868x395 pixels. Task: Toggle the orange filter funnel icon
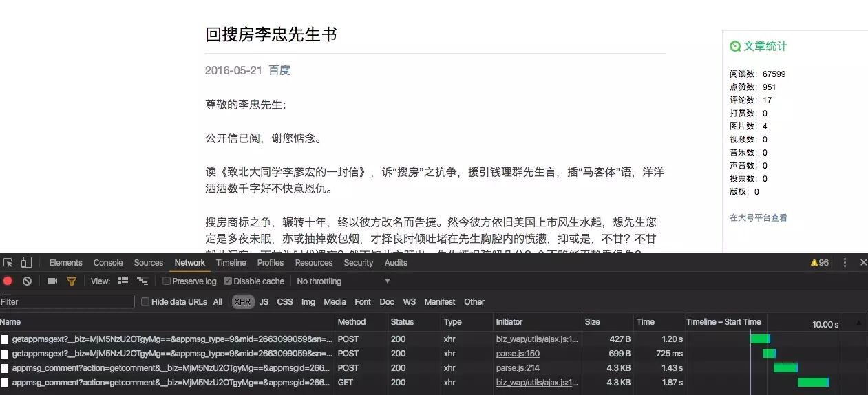71,281
